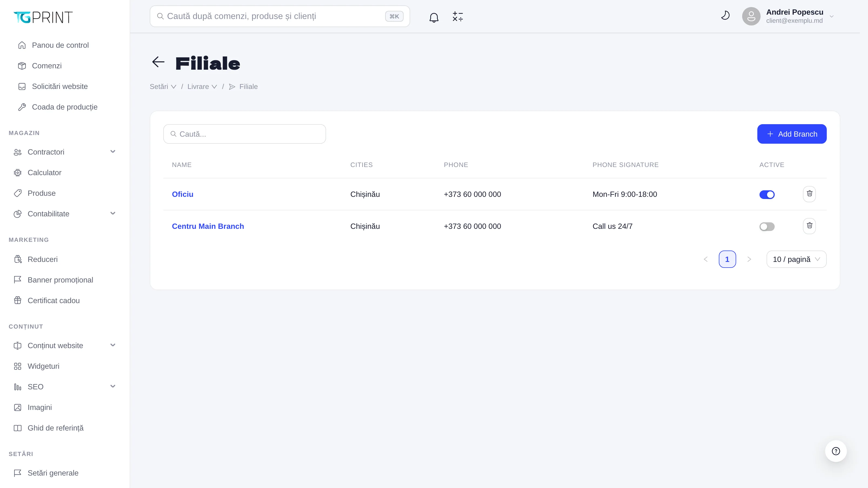Click the Imagini picture icon
This screenshot has width=868, height=488.
(18, 407)
